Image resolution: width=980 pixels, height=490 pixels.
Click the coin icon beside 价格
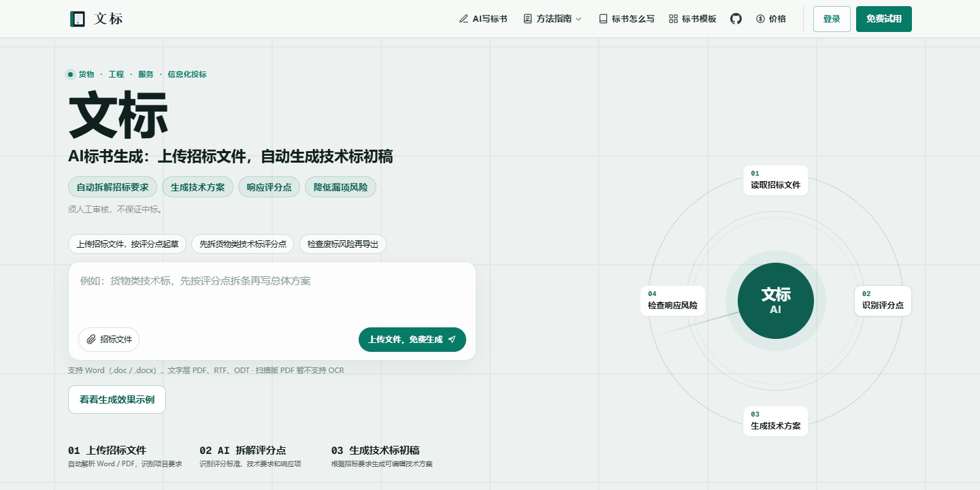(760, 19)
